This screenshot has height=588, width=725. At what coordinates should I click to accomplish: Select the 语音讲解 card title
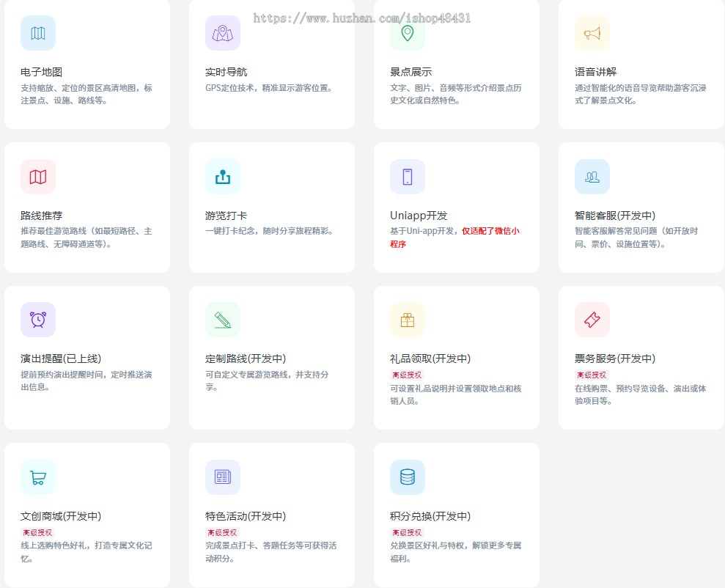tap(595, 72)
